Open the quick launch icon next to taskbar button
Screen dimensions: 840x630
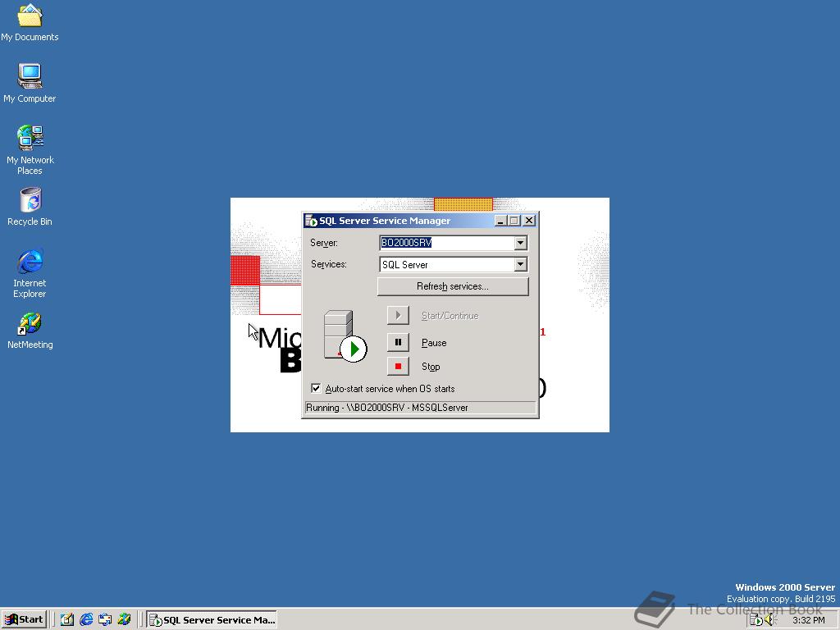click(124, 620)
